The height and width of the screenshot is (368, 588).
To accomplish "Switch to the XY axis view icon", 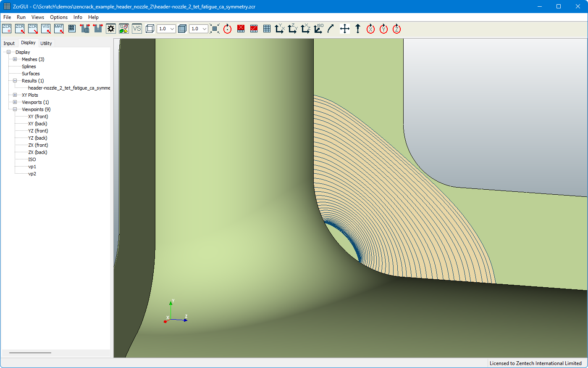I will coord(280,29).
